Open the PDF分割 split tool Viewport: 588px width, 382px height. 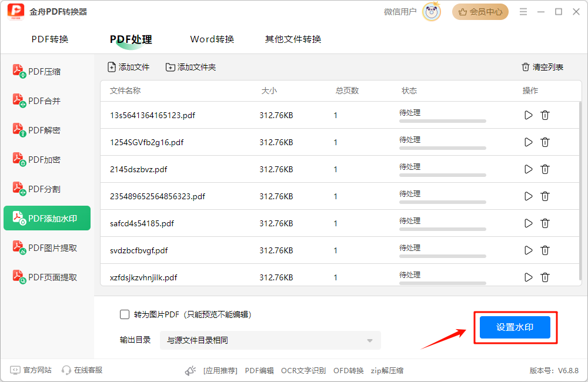pyautogui.click(x=47, y=189)
